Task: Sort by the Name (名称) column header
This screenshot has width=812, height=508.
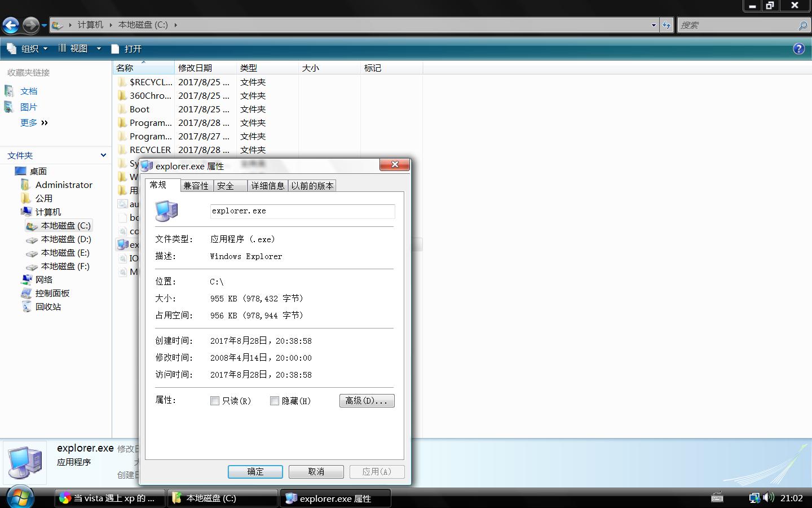Action: (x=143, y=68)
